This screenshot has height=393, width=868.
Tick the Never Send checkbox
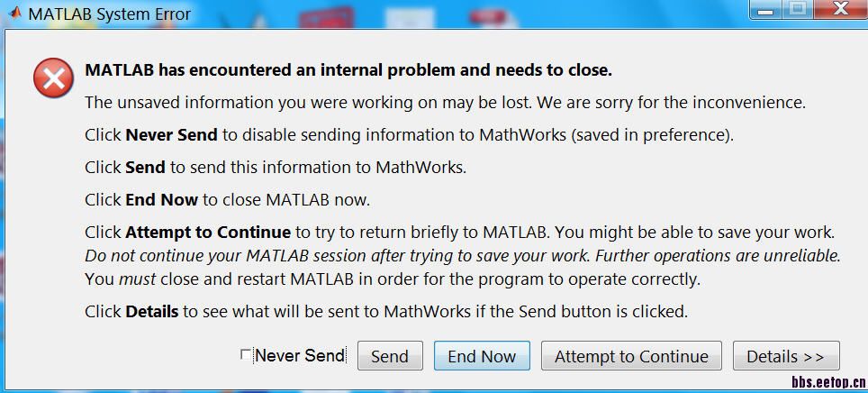pos(246,355)
